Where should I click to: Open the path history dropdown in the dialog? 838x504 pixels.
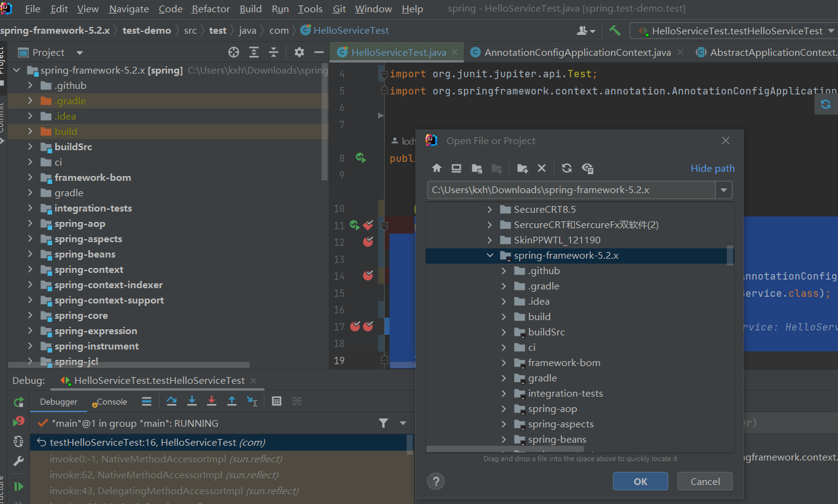point(724,190)
